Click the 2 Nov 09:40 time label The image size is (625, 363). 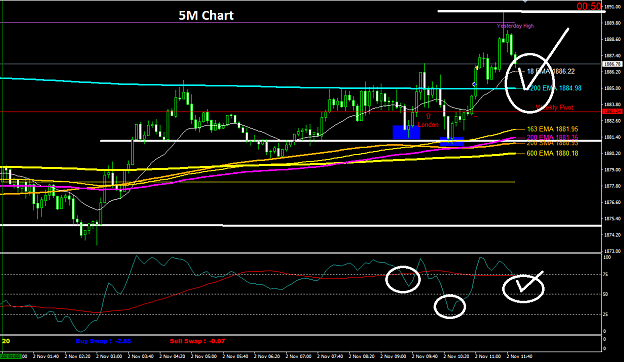click(425, 356)
